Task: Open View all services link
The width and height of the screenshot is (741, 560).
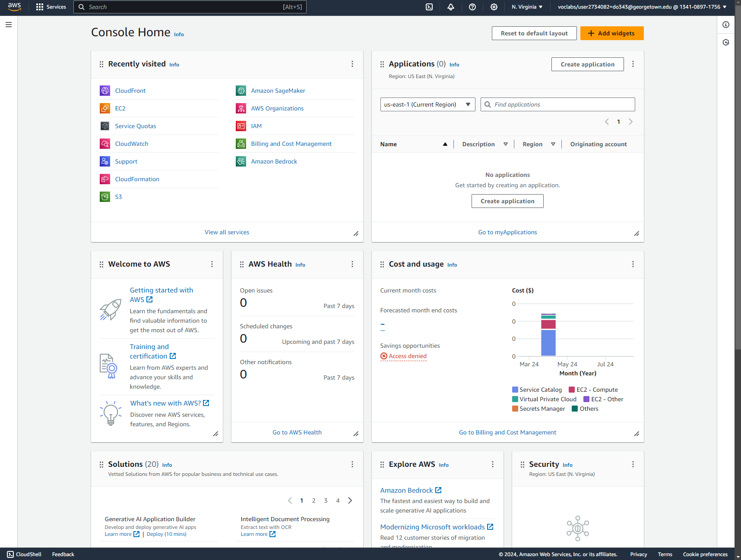Action: click(227, 232)
